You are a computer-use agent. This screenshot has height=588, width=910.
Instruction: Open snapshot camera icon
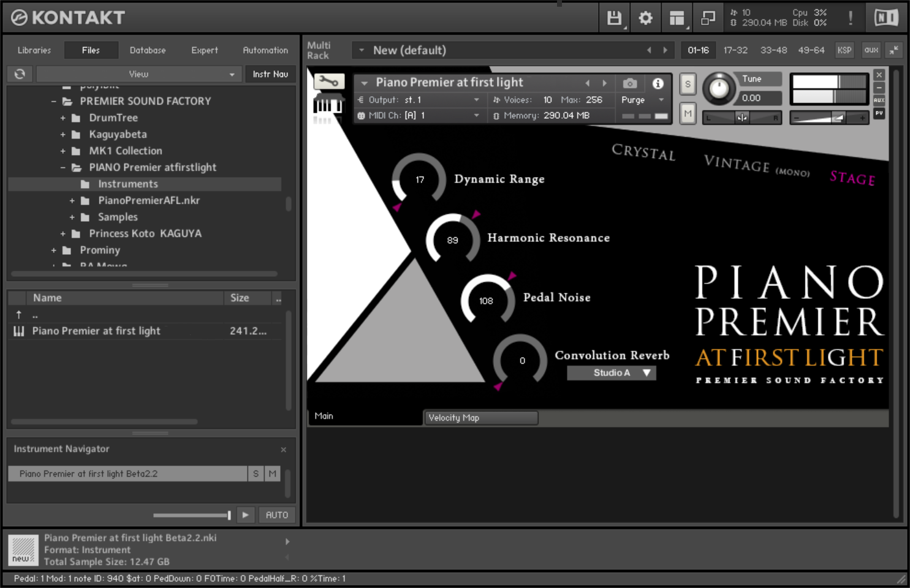tap(630, 83)
